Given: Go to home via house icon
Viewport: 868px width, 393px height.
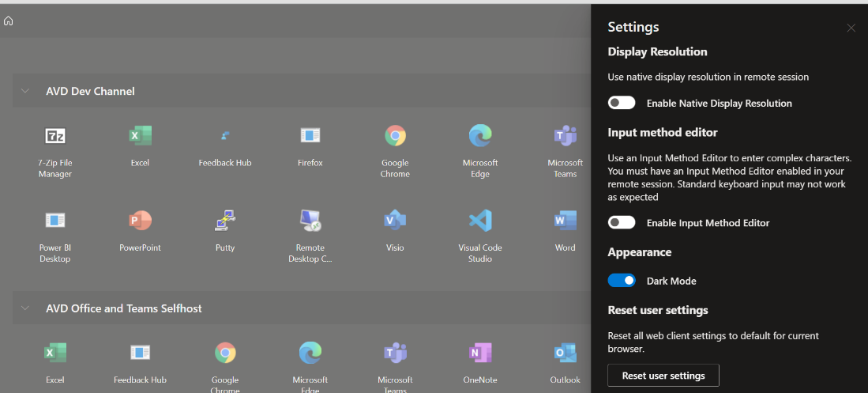Looking at the screenshot, I should tap(9, 21).
